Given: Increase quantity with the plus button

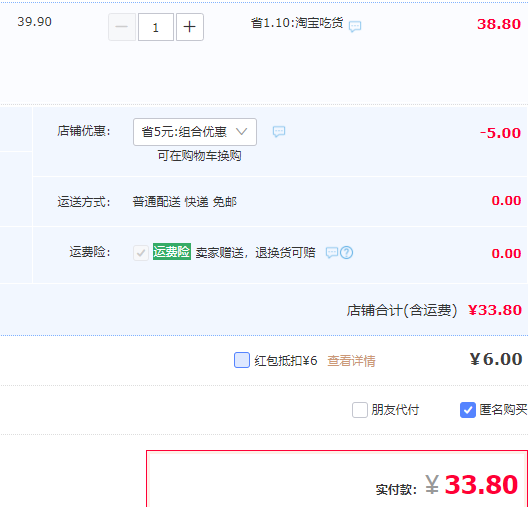Looking at the screenshot, I should (x=190, y=27).
